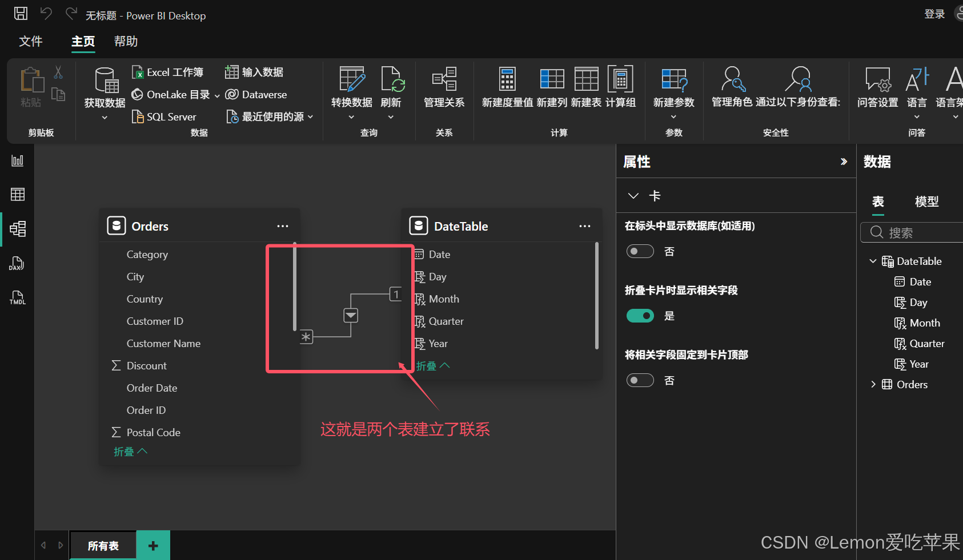Open 管理关系 manage relationships
The image size is (963, 560).
(x=444, y=87)
